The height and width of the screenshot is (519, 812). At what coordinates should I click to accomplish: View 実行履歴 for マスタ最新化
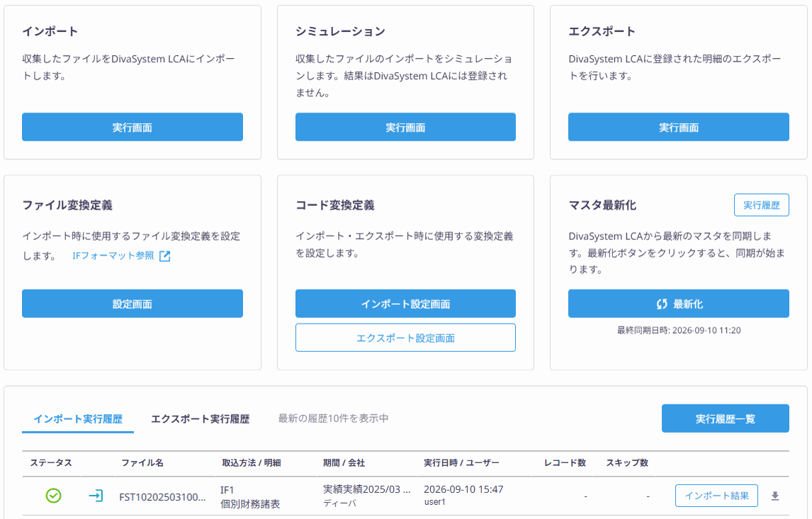tap(761, 205)
